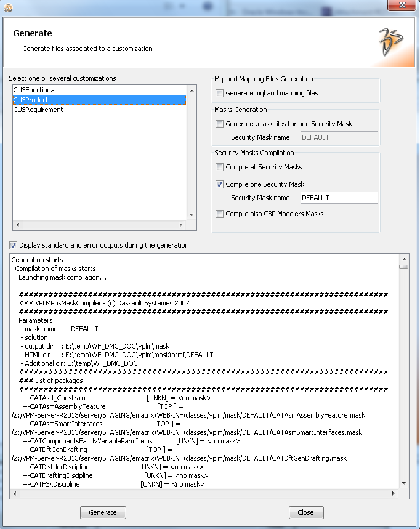This screenshot has height=529, width=420.
Task: Click output log scroll left arrow
Action: click(15, 493)
